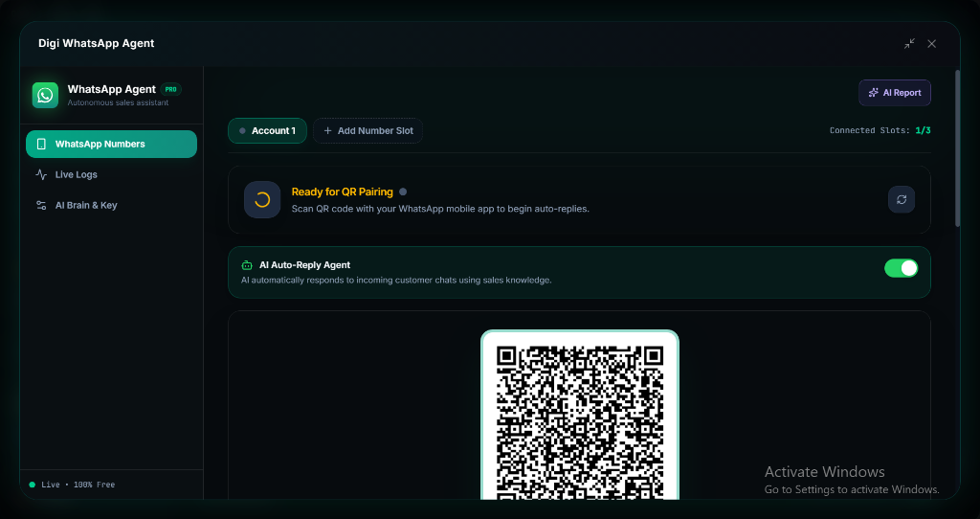This screenshot has width=980, height=519.
Task: Click the Live • 100% Free status
Action: tap(72, 485)
